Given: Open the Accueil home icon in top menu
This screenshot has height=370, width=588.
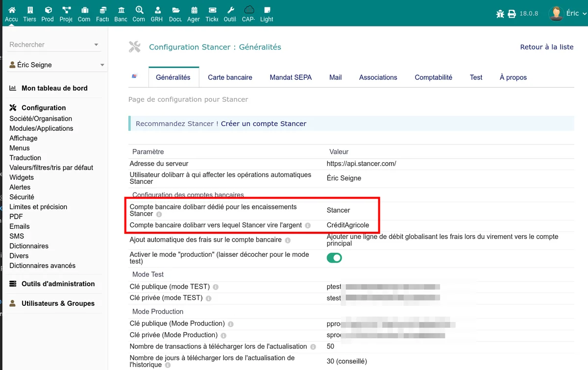Looking at the screenshot, I should [x=12, y=10].
